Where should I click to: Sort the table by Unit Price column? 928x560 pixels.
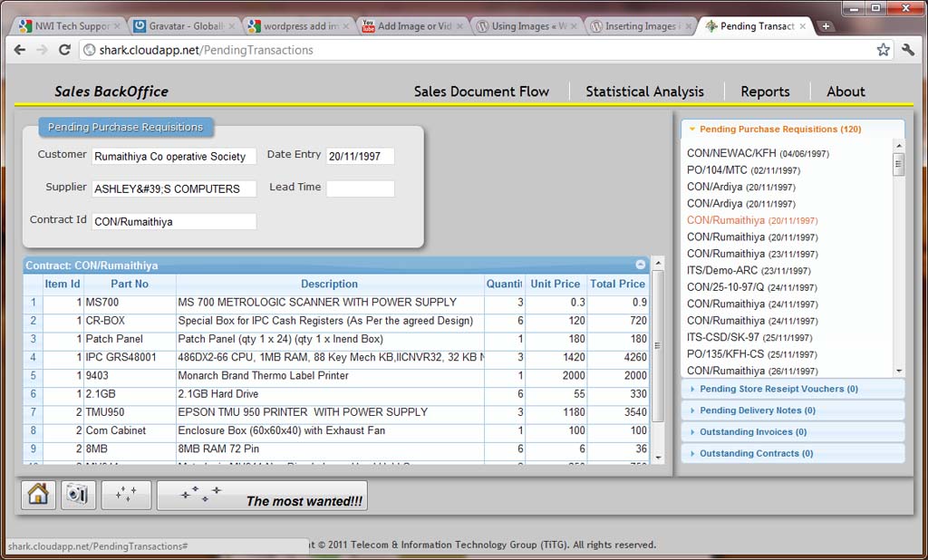coord(555,284)
